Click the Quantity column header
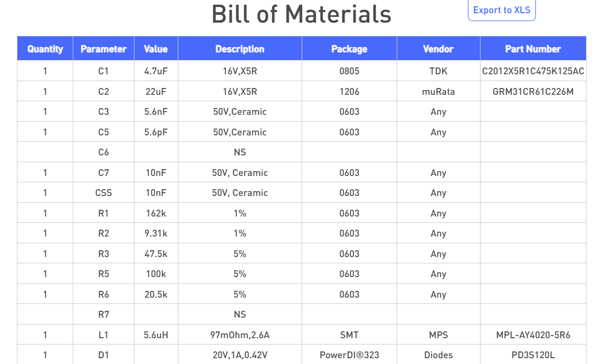Image resolution: width=605 pixels, height=364 pixels. point(45,49)
